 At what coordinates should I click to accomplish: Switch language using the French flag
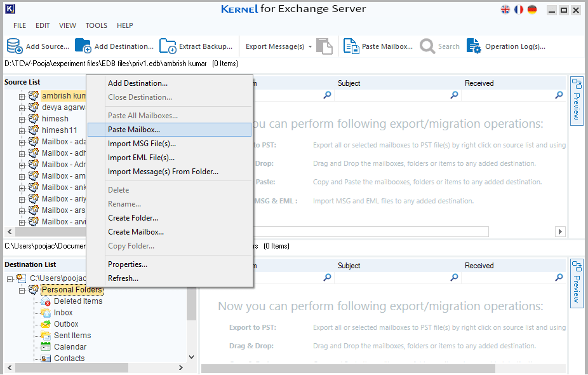519,10
